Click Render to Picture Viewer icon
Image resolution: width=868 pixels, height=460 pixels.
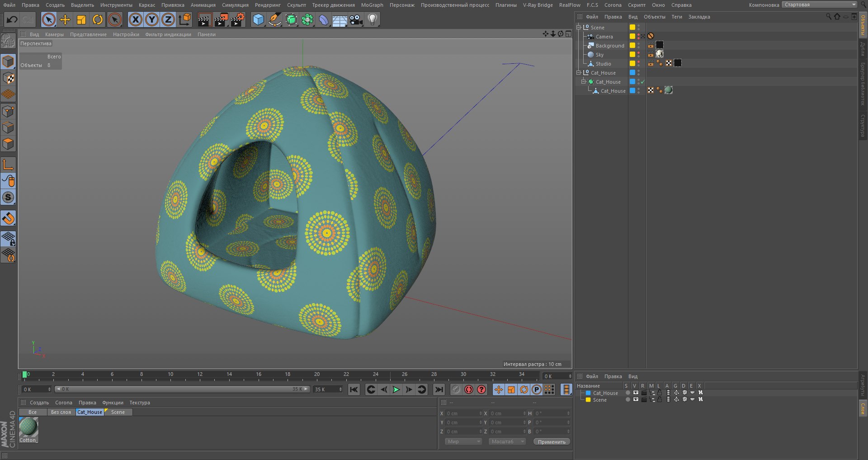[221, 19]
